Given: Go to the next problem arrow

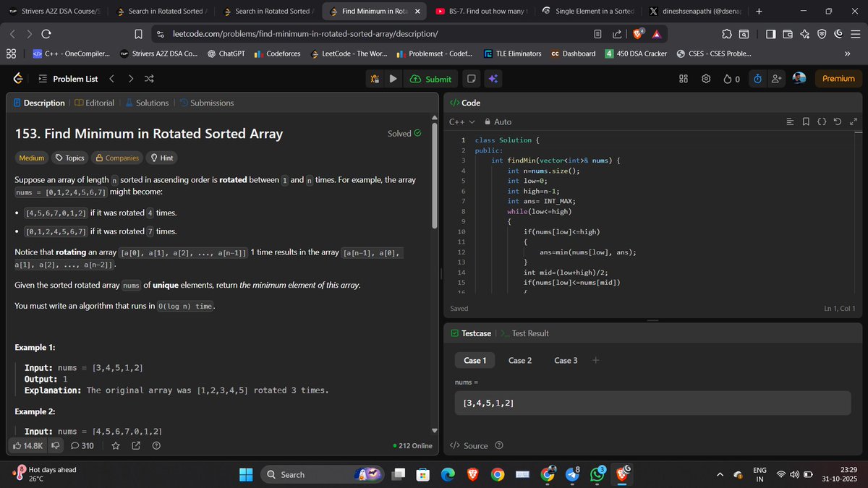Looking at the screenshot, I should pyautogui.click(x=130, y=78).
